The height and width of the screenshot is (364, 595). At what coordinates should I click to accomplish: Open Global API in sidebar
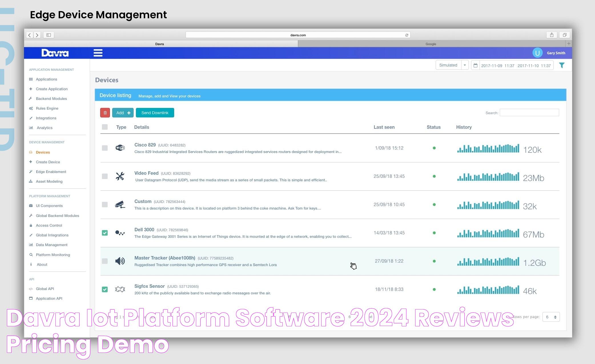(45, 289)
